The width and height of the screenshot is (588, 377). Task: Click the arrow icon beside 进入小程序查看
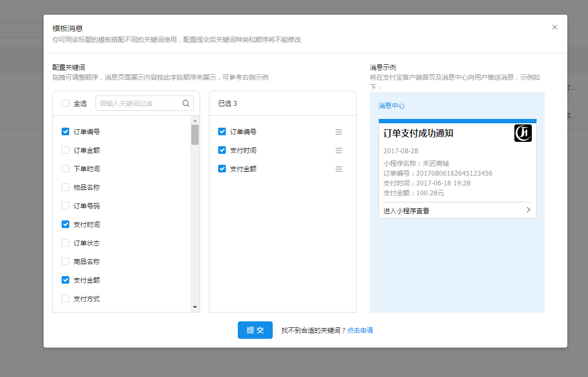[528, 210]
